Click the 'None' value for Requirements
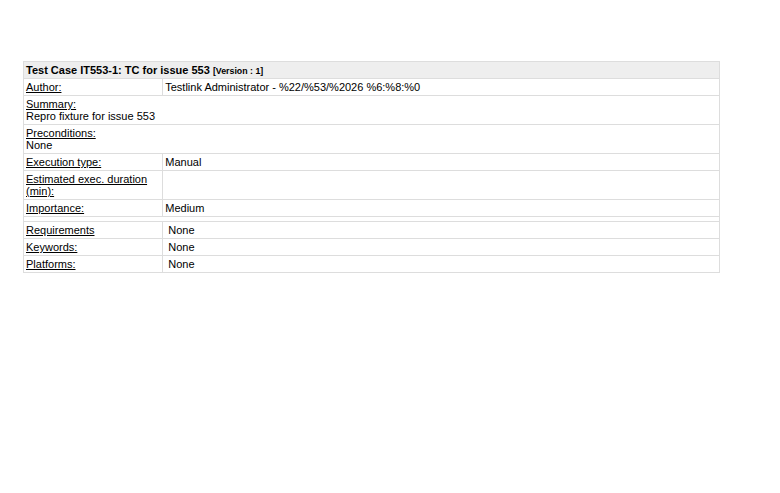Viewport: 780px width, 493px height. [x=181, y=230]
